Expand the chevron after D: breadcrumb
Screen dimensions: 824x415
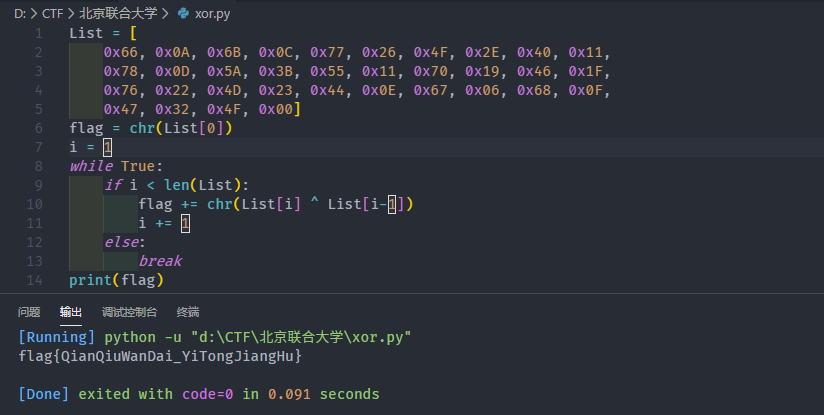click(34, 14)
